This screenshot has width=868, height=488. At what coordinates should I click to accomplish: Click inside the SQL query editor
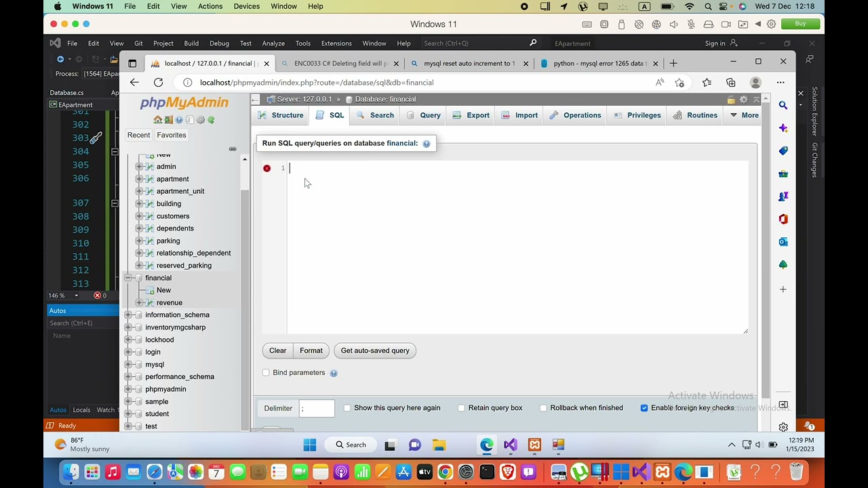coord(517,247)
